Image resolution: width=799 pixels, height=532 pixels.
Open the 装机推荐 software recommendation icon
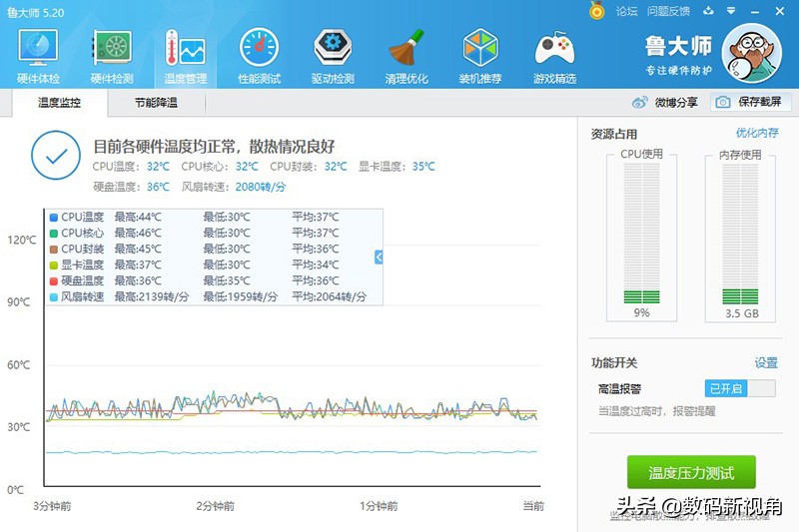(x=480, y=56)
